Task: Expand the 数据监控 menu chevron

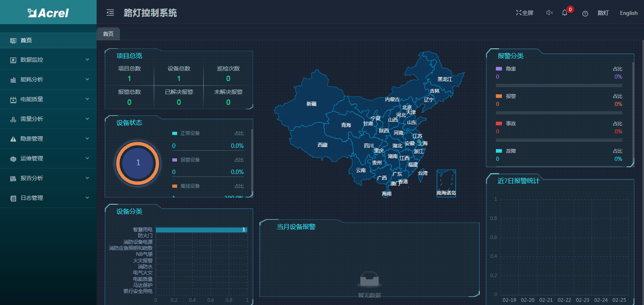Action: click(87, 60)
